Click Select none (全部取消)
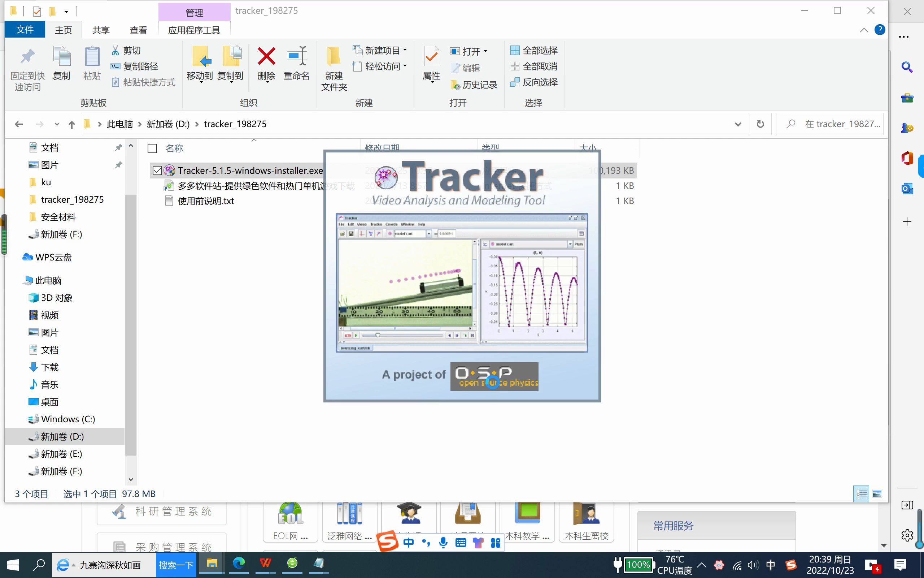 pyautogui.click(x=534, y=66)
